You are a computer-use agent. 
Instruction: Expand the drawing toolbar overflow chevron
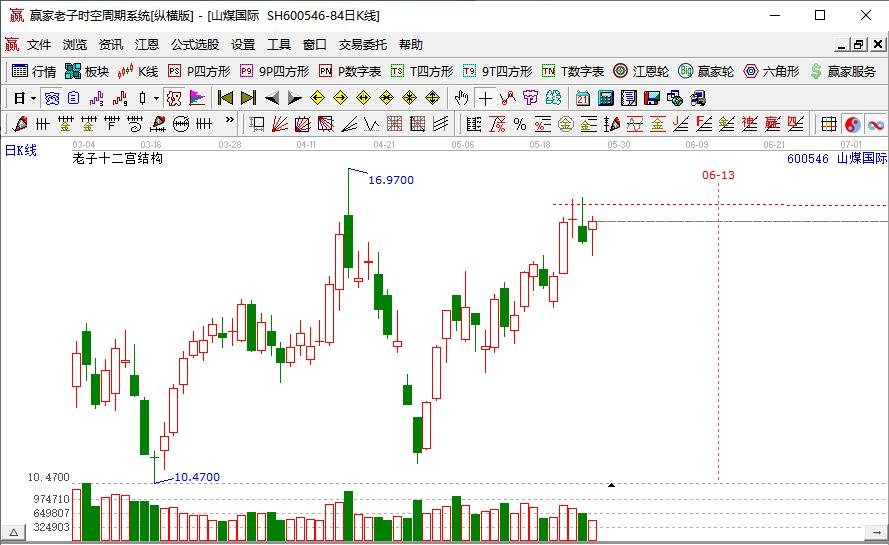[230, 120]
